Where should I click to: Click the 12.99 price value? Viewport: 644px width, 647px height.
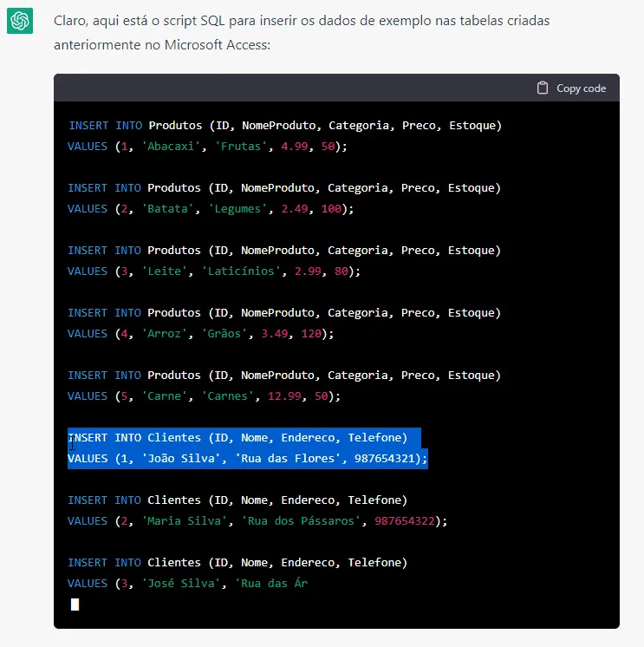(x=284, y=396)
